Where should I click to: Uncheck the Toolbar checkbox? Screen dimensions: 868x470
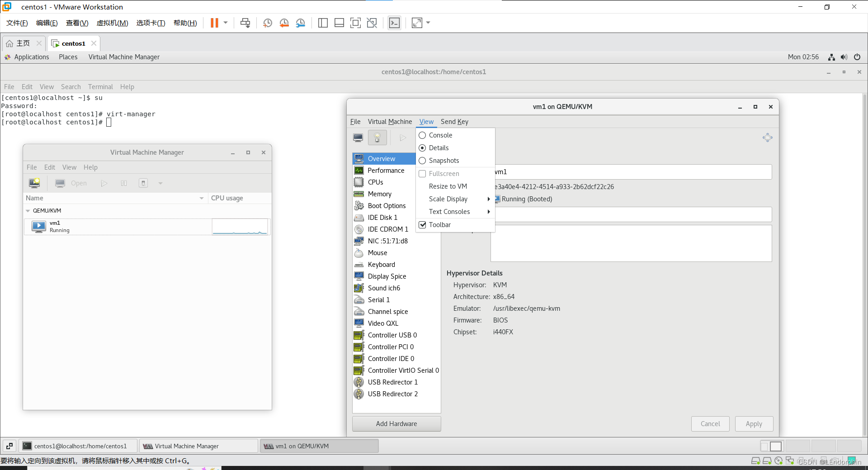(x=422, y=225)
